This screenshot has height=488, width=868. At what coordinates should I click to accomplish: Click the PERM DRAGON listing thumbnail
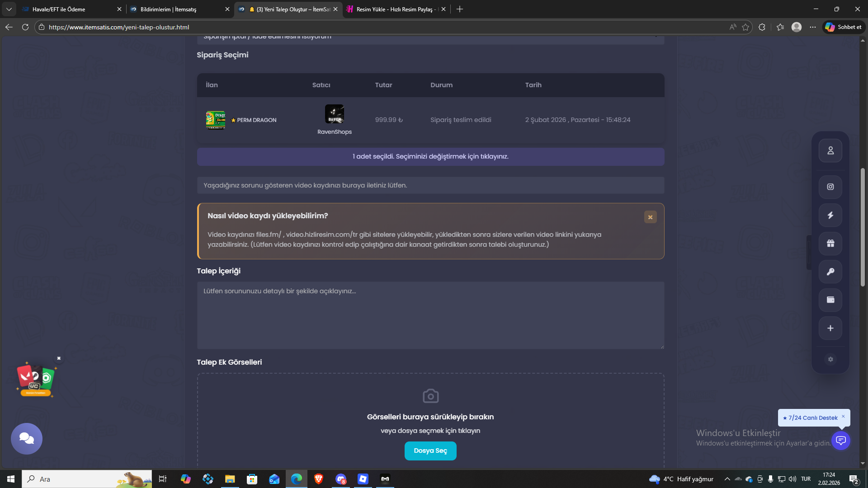(216, 120)
